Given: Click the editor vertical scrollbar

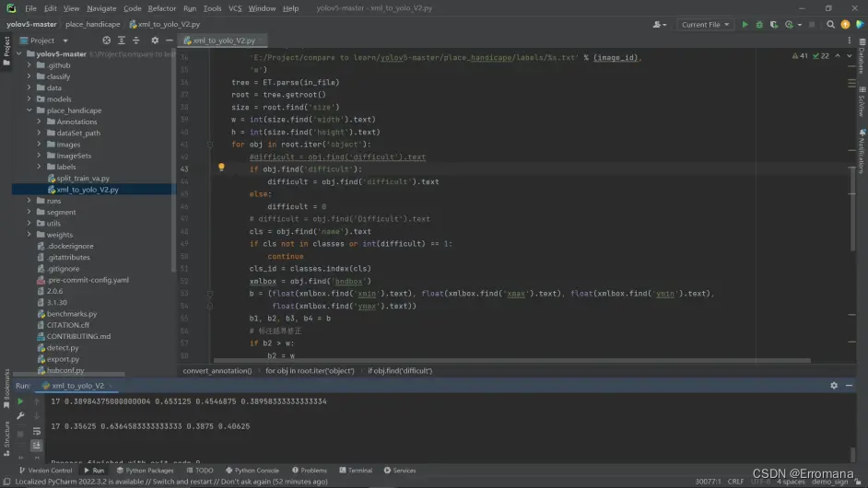Looking at the screenshot, I should (852, 209).
